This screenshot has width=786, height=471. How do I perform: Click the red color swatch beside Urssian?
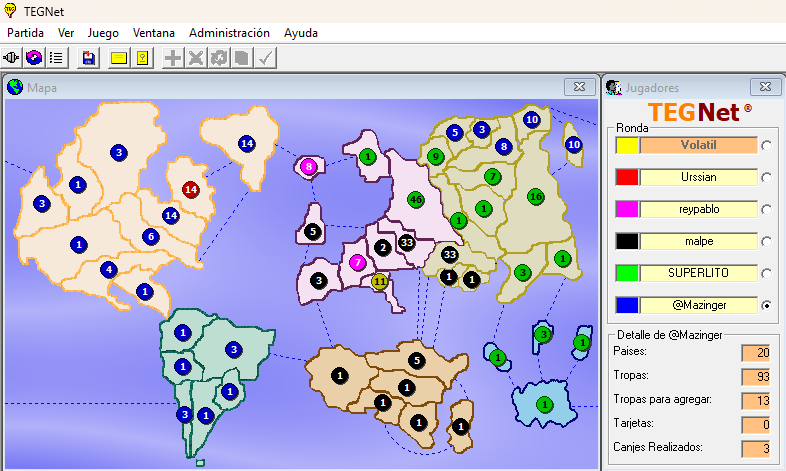627,177
